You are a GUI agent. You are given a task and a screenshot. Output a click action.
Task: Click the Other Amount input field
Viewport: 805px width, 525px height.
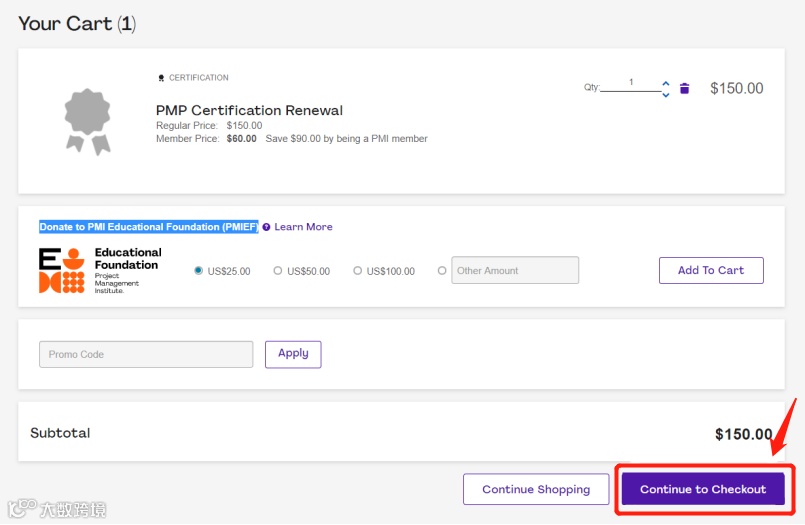pyautogui.click(x=515, y=270)
